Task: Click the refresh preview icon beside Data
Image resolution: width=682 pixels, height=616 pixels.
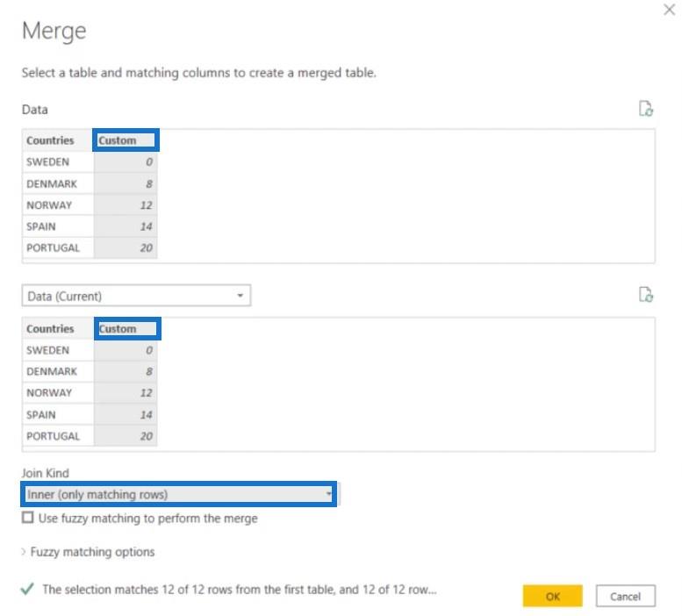Action: [x=645, y=109]
